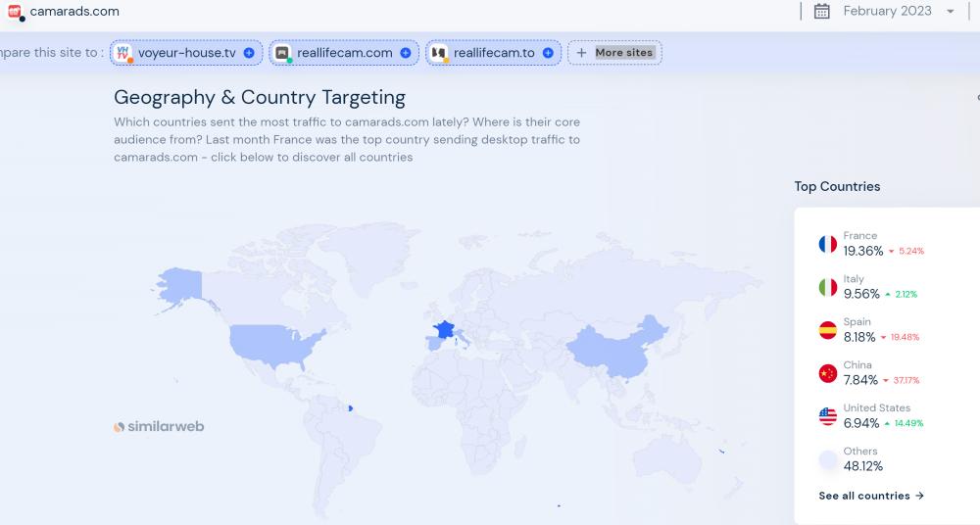Add reallifecam.to using its plus icon
This screenshot has width=980, height=525.
coord(547,53)
